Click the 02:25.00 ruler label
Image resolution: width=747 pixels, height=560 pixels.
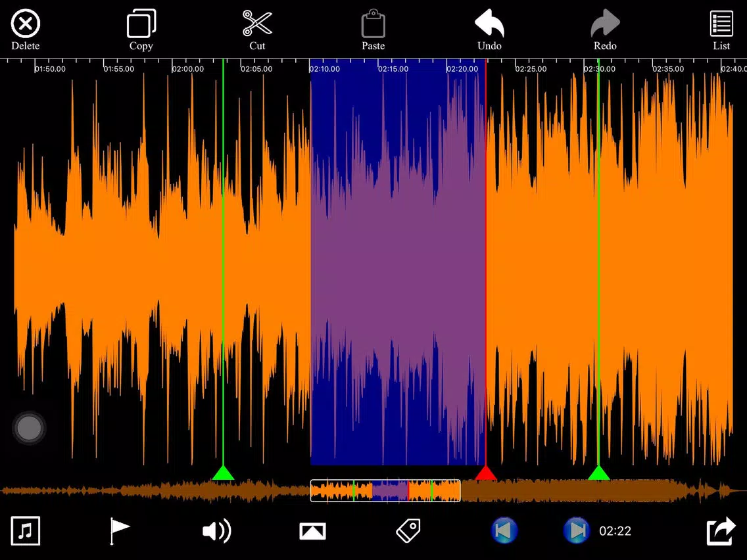(x=531, y=69)
